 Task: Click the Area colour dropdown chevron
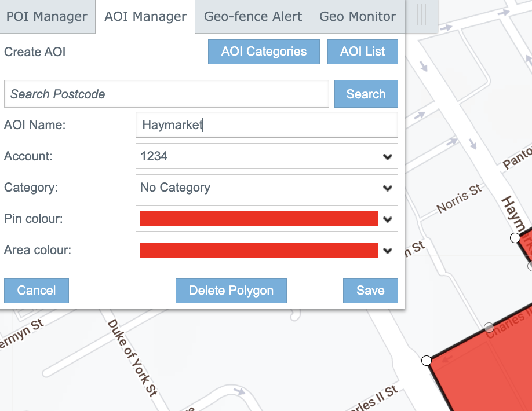coord(388,251)
